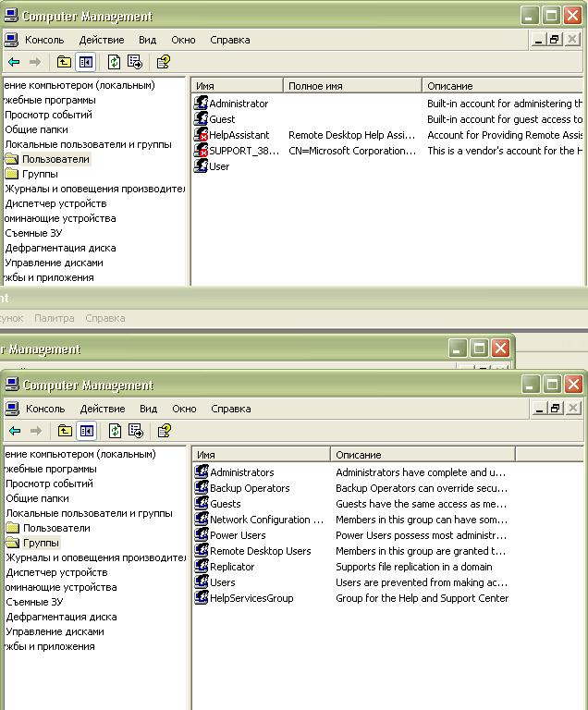This screenshot has width=588, height=710.
Task: Sort users by the Полное имя column
Action: [351, 86]
